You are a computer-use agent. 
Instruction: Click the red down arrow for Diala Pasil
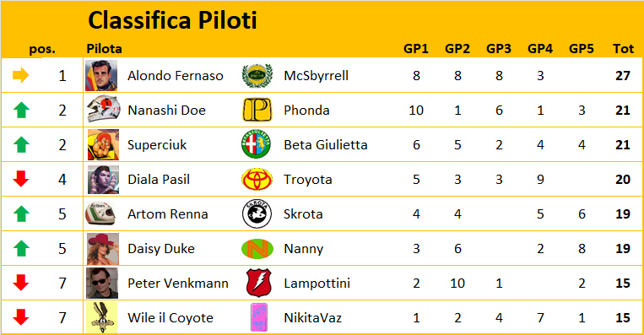[x=21, y=179]
